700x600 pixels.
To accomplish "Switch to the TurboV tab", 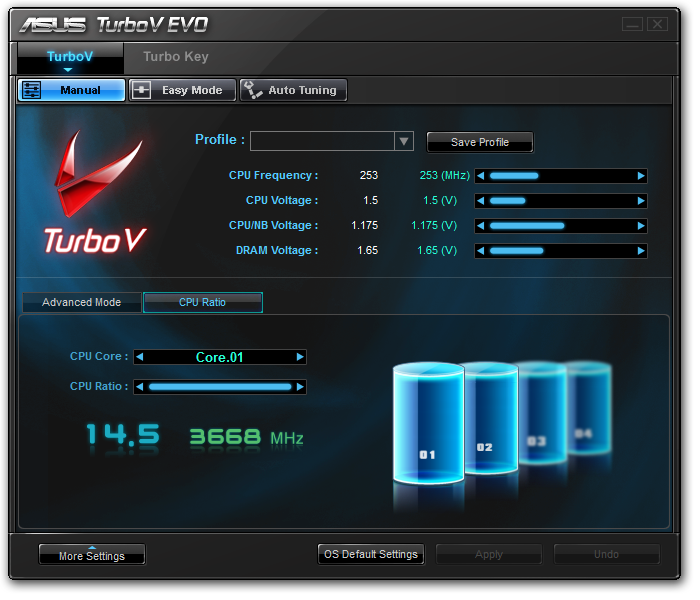I will click(x=71, y=58).
